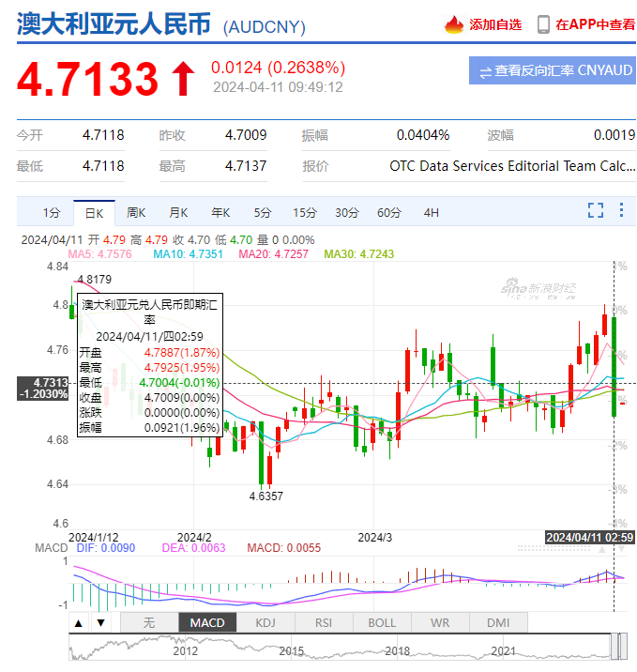Enter fullscreen chart mode
This screenshot has height=672, width=637.
595,210
